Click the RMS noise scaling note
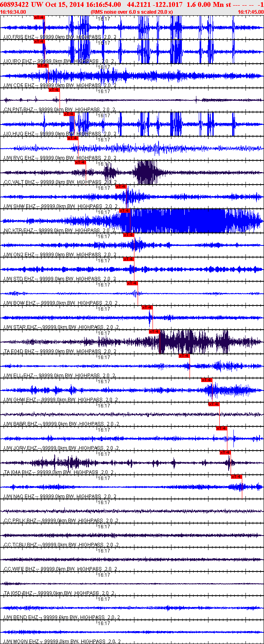Screen dimensions: 264x644 pos(132,12)
